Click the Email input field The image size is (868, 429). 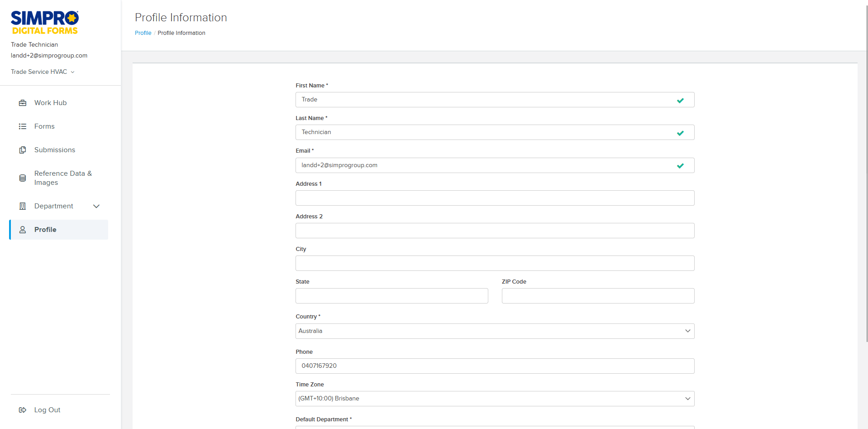495,165
